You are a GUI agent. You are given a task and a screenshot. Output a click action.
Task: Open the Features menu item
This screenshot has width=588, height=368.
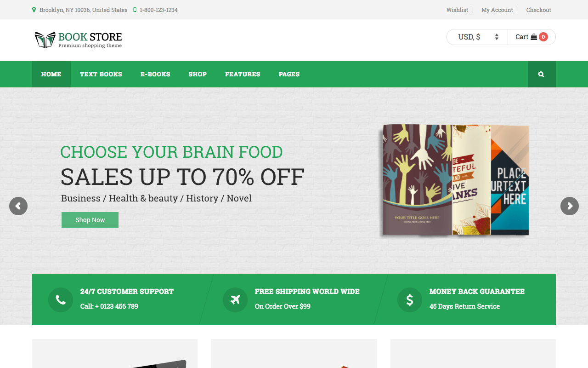pos(243,74)
